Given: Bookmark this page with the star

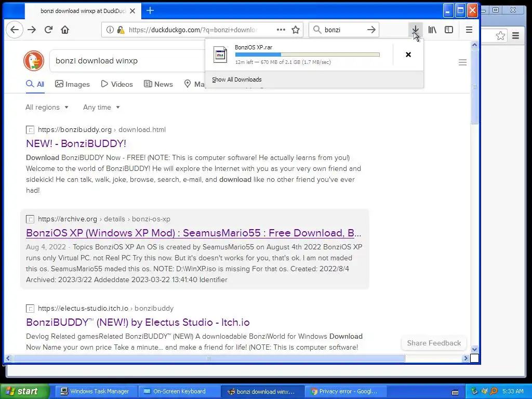Looking at the screenshot, I should pyautogui.click(x=296, y=30).
